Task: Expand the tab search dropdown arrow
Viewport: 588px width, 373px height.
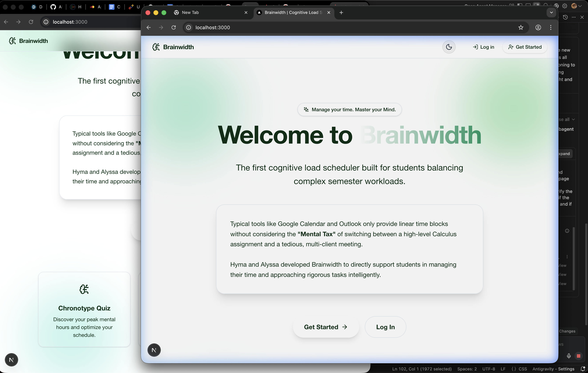Action: [x=551, y=13]
